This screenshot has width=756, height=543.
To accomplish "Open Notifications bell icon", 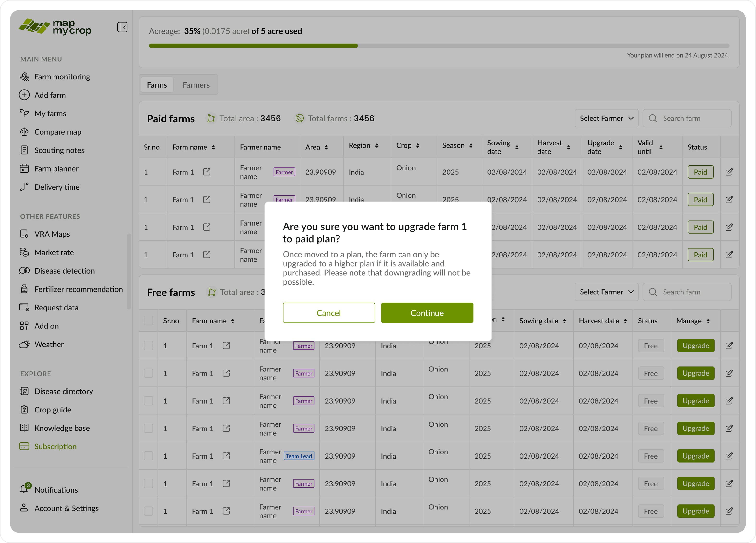I will coord(24,489).
